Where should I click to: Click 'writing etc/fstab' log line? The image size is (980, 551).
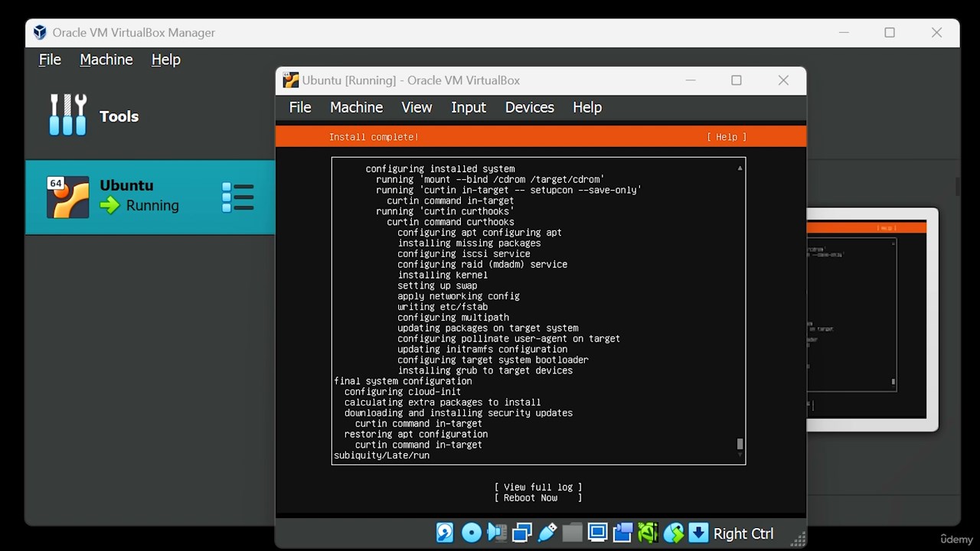pos(443,307)
